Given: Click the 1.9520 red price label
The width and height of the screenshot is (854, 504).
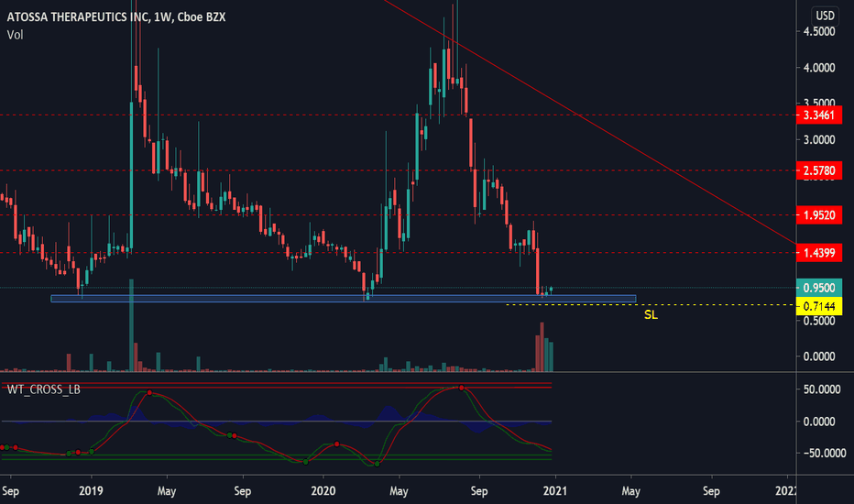Looking at the screenshot, I should tap(818, 214).
